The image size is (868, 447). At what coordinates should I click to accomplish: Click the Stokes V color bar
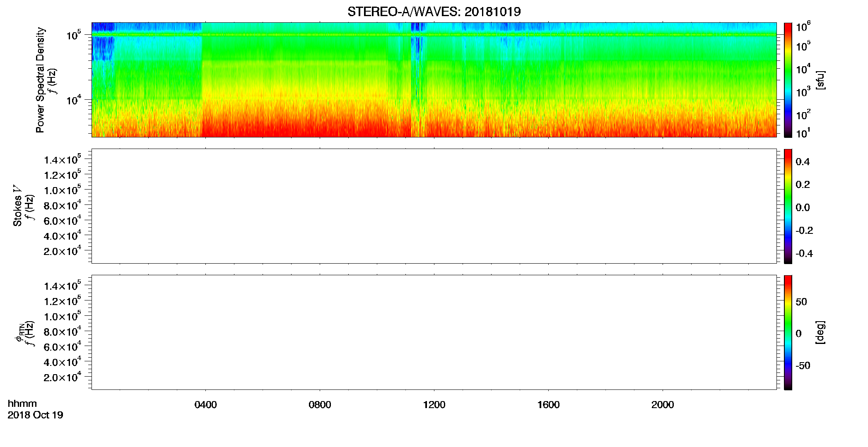click(788, 206)
